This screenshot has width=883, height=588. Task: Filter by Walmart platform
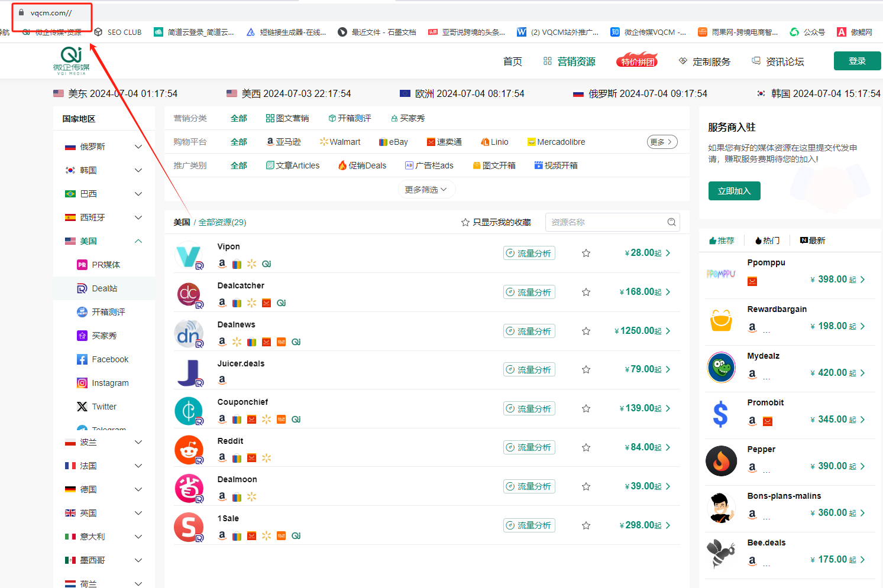click(x=339, y=142)
